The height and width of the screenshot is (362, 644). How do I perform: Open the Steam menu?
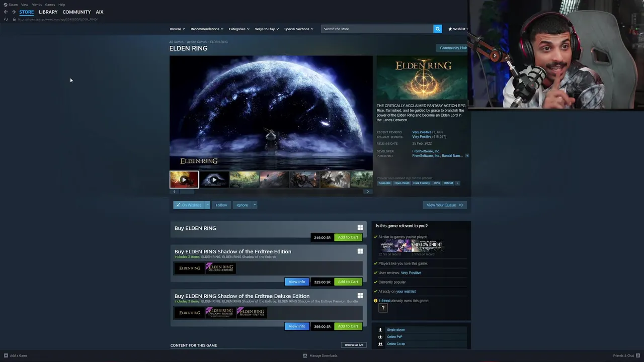tap(13, 5)
